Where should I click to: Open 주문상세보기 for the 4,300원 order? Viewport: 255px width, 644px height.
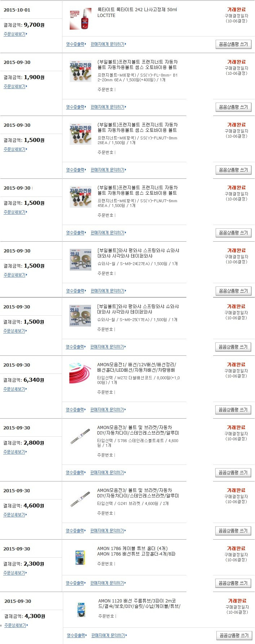16,625
